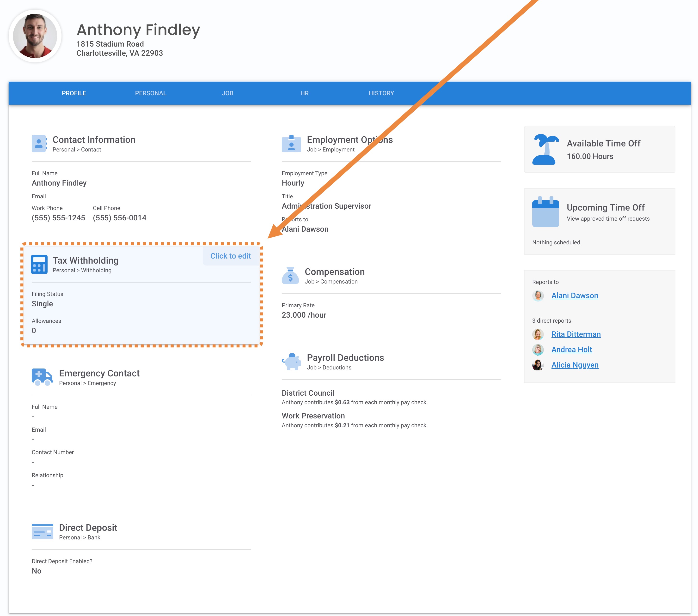This screenshot has width=698, height=616.
Task: Click Anthony Findley's profile photo
Action: pyautogui.click(x=35, y=36)
